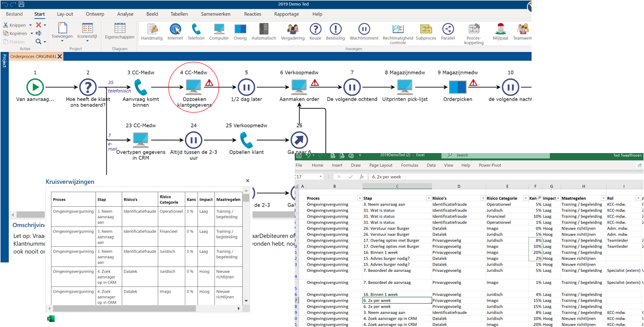The width and height of the screenshot is (644, 327).
Task: Insert an Internet step icon
Action: coord(175,31)
